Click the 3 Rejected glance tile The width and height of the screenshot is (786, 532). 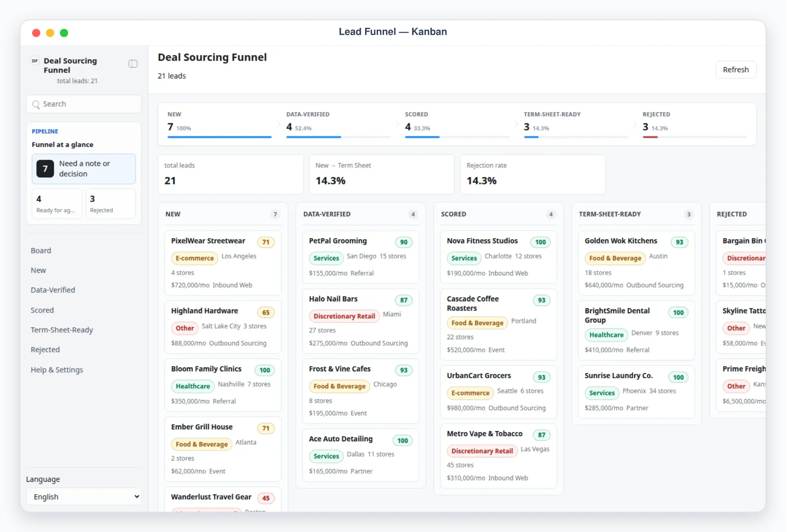[x=110, y=204]
